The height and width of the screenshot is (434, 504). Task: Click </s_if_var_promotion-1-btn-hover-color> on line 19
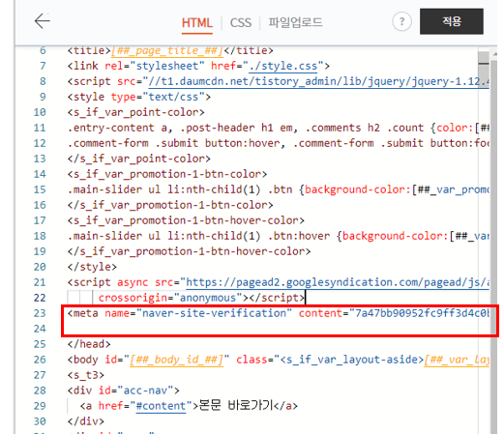[189, 251]
